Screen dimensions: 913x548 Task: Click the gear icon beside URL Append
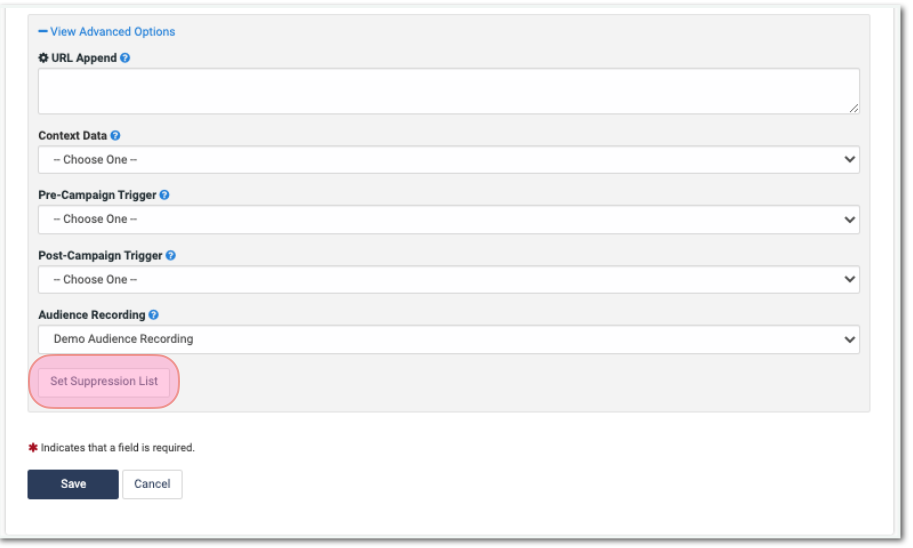43,58
